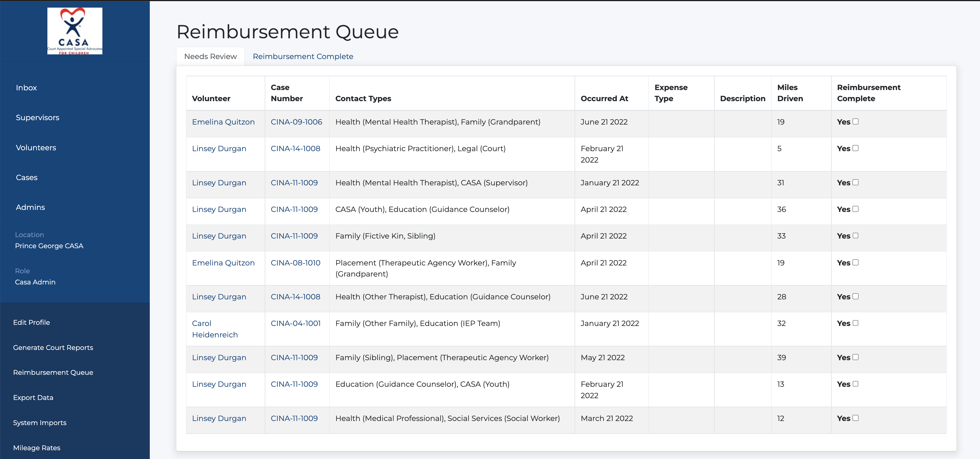
Task: Open volunteer Carol Heidenreich's profile
Action: 215,329
